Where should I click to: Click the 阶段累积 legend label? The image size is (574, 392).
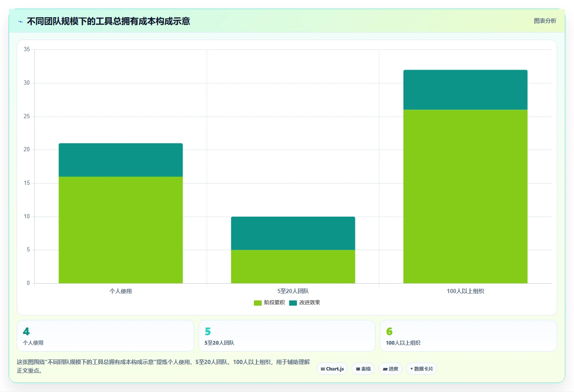pos(275,303)
